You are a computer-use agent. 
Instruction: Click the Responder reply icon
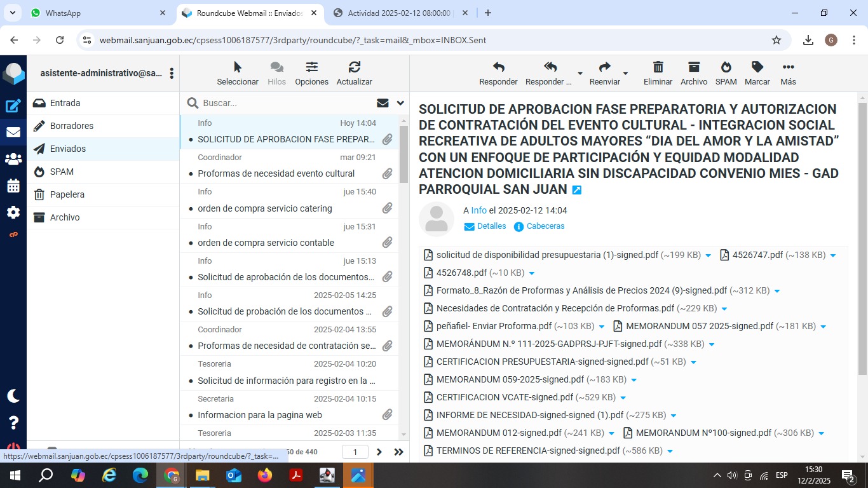498,67
